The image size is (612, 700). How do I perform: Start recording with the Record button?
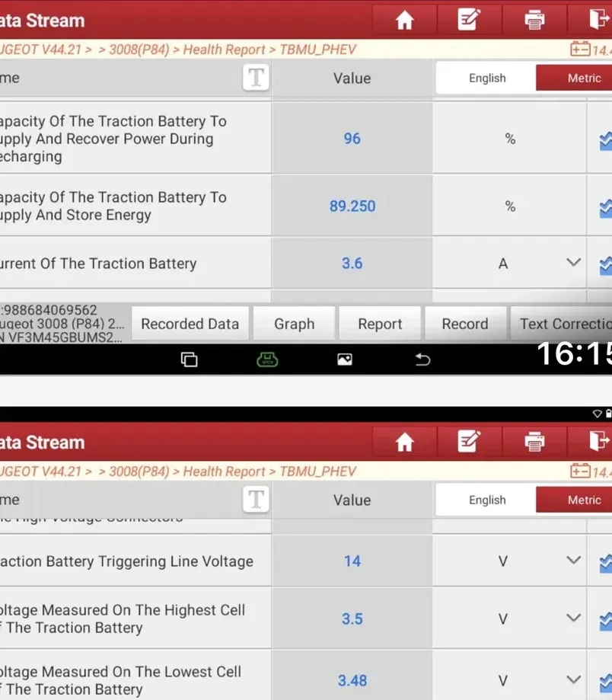click(x=465, y=324)
